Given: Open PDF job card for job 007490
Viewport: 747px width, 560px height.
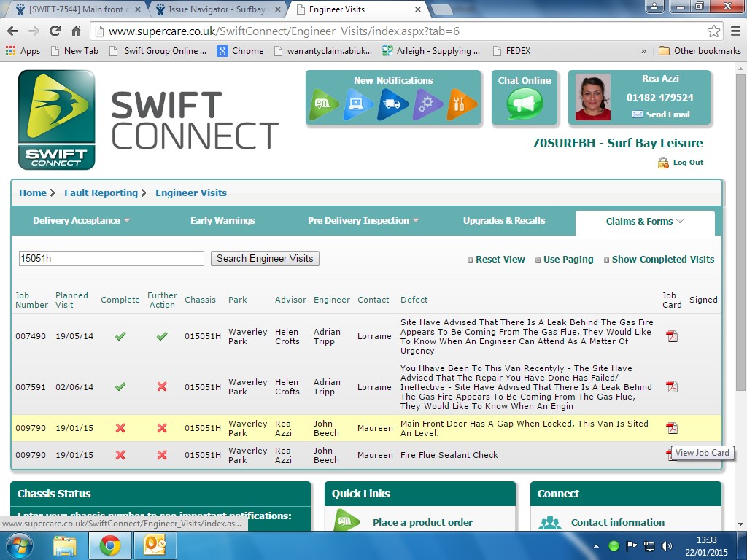Looking at the screenshot, I should pyautogui.click(x=672, y=336).
